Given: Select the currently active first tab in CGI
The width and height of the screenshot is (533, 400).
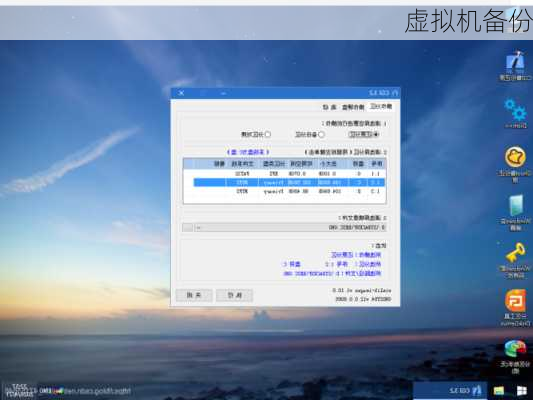Looking at the screenshot, I should pos(380,107).
